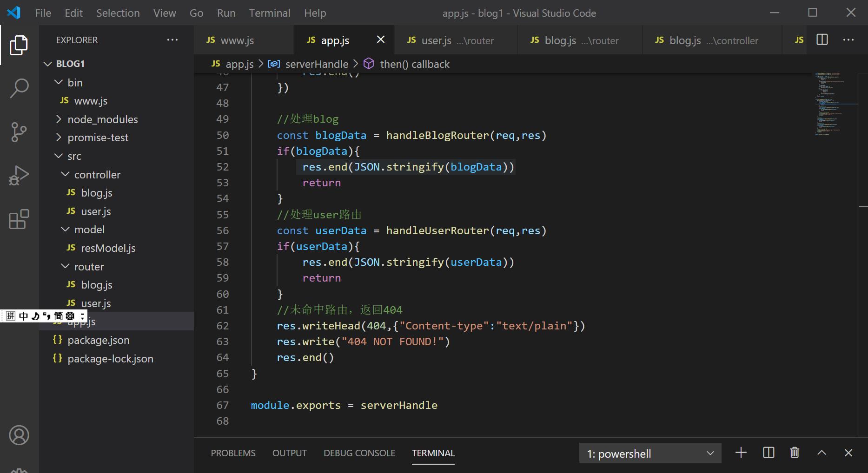Image resolution: width=868 pixels, height=473 pixels.
Task: Open the Terminal menu
Action: coord(270,13)
